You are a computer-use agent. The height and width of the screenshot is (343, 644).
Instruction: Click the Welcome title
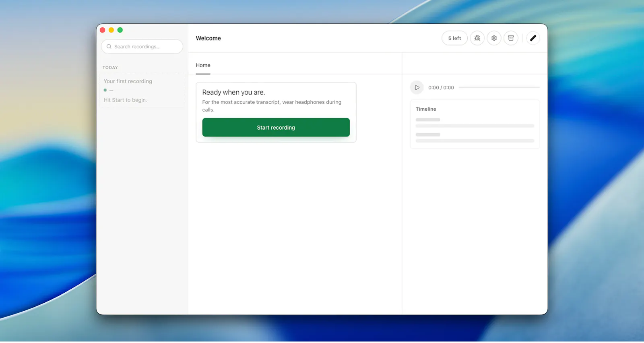pos(208,38)
